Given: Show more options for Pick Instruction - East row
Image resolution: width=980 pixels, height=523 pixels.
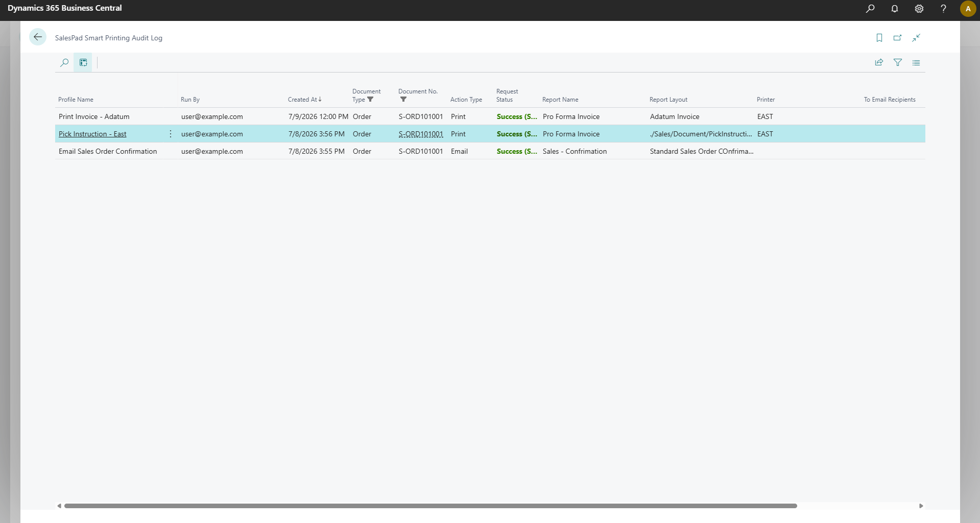Looking at the screenshot, I should pos(171,134).
